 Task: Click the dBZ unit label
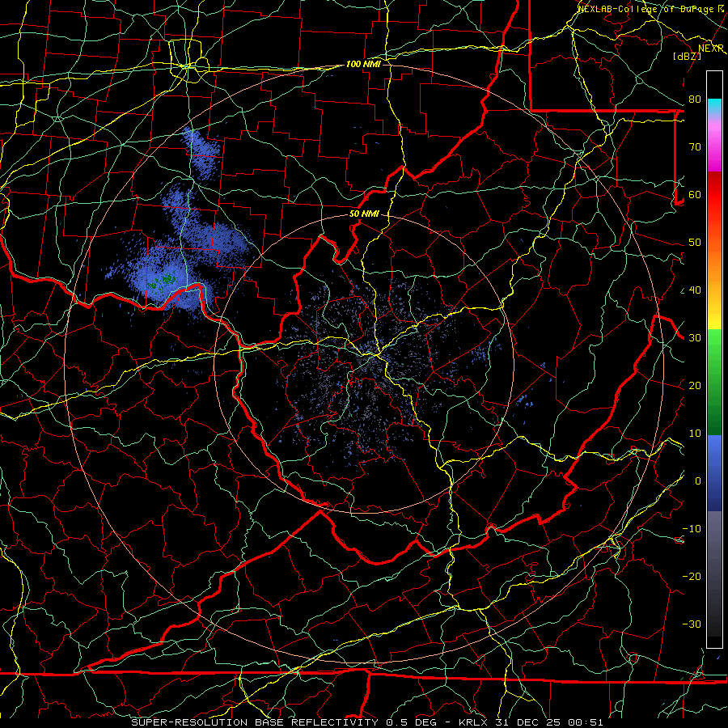coord(687,56)
